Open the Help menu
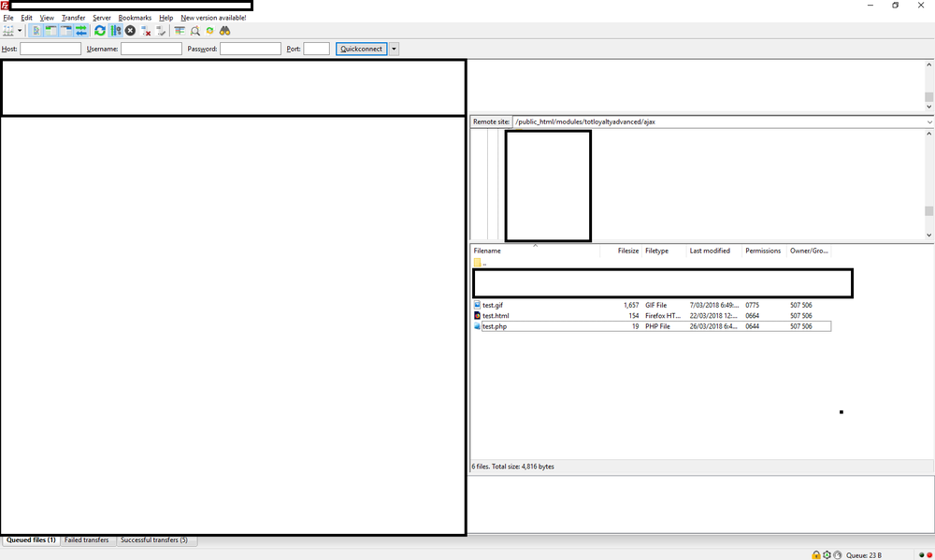This screenshot has height=560, width=935. tap(166, 18)
